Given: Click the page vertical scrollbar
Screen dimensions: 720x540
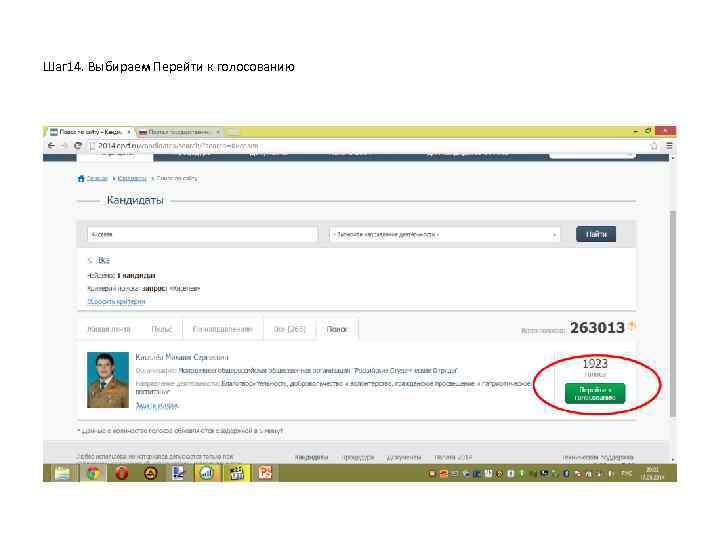Looking at the screenshot, I should click(x=673, y=312).
